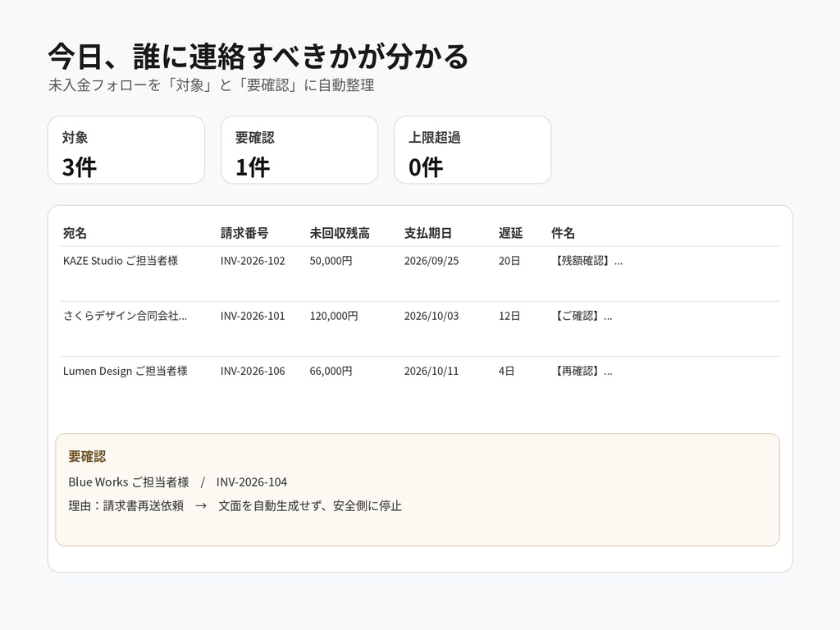Screen dimensions: 840x630
Task: Click the 請求番号 column header
Action: (244, 233)
